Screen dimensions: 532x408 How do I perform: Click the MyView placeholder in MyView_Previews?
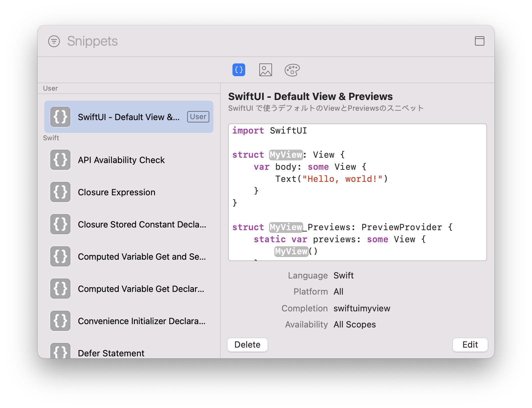pyautogui.click(x=286, y=227)
